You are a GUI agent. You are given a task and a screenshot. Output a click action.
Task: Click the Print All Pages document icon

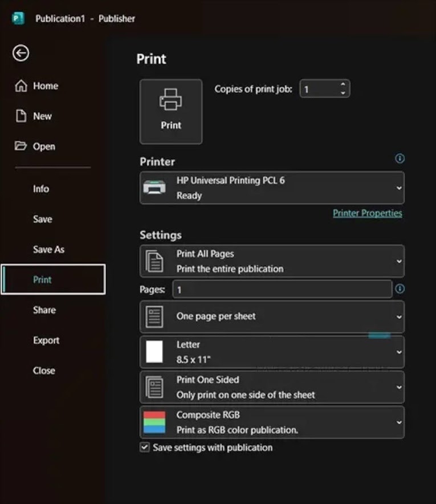pos(154,261)
